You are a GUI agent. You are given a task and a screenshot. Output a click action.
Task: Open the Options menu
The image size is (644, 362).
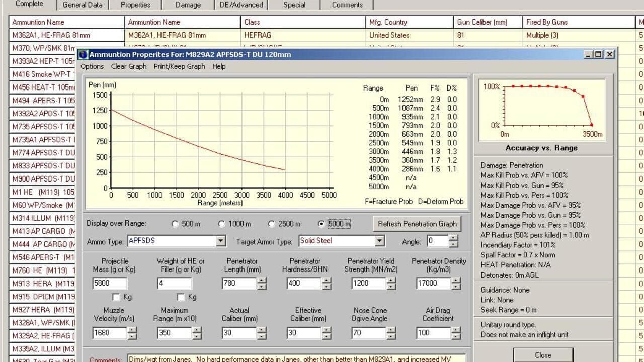pos(92,66)
